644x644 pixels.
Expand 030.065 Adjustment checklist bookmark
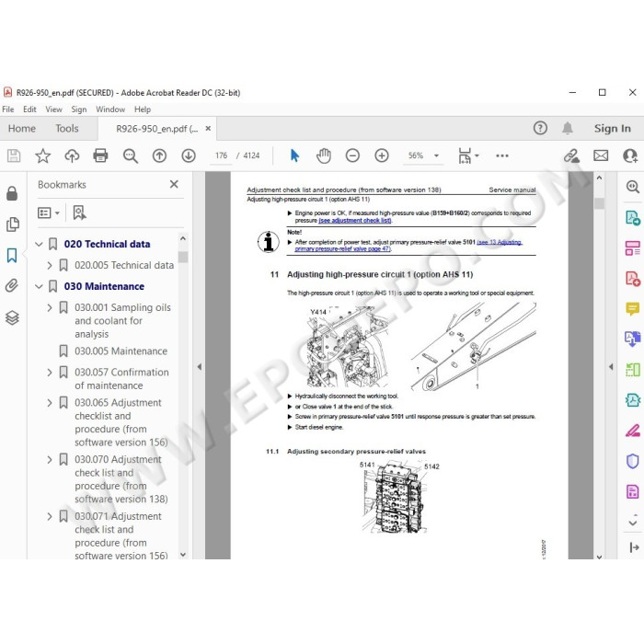(x=50, y=403)
